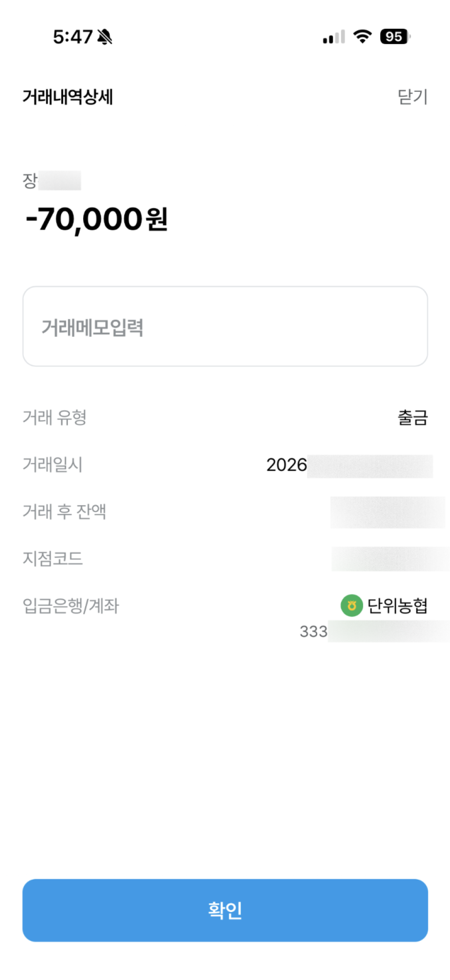Tap the 출금 transaction type value
Screen dimensions: 450x980
point(413,417)
